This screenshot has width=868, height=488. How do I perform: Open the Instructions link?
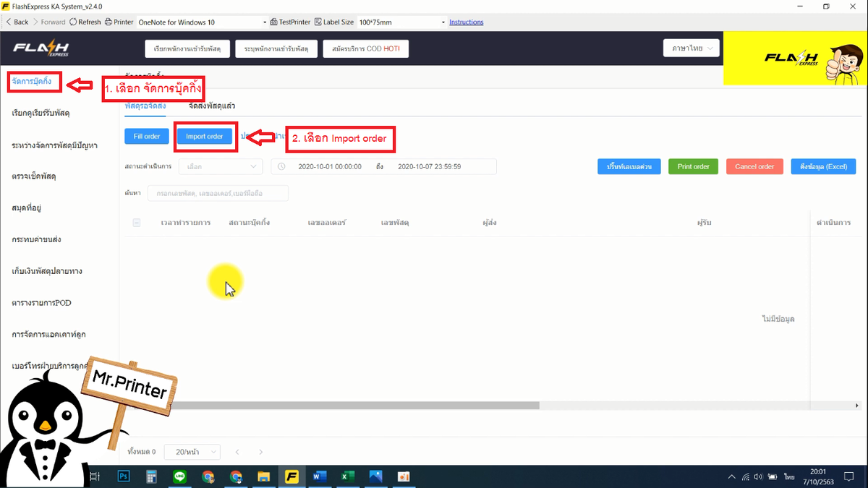pos(467,22)
